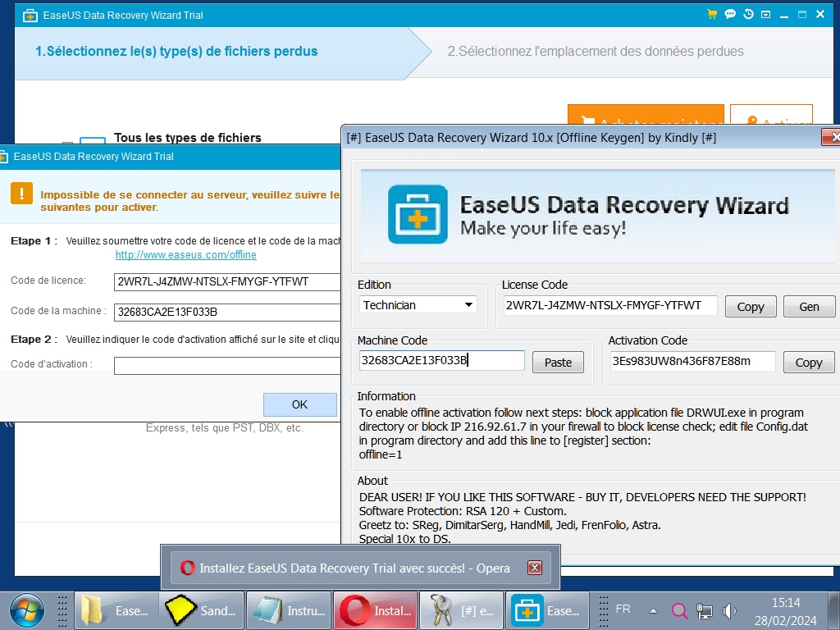This screenshot has width=840, height=630.
Task: Click the EaseUS medical kit logo in keygen banner
Action: pos(418,214)
